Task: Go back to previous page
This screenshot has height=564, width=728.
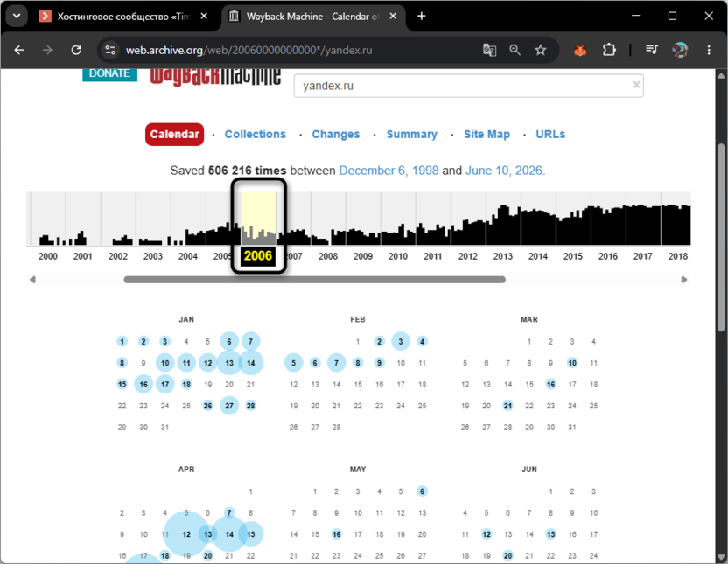Action: click(19, 50)
